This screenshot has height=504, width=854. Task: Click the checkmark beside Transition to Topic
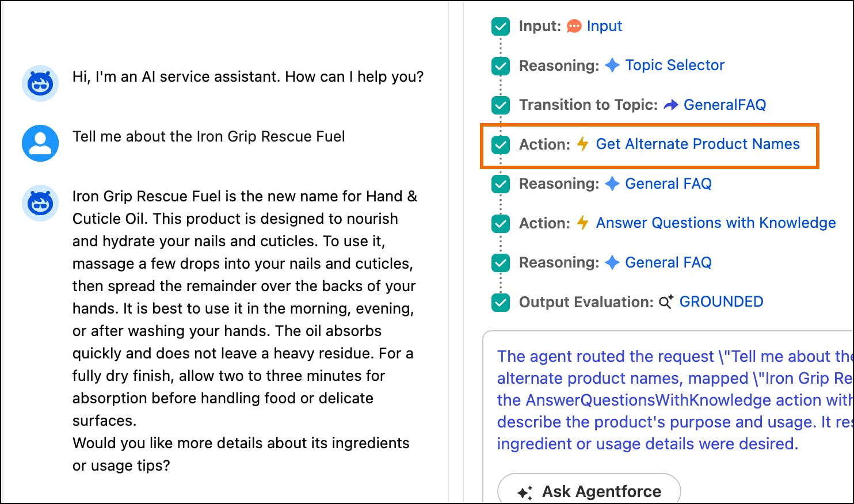[501, 105]
